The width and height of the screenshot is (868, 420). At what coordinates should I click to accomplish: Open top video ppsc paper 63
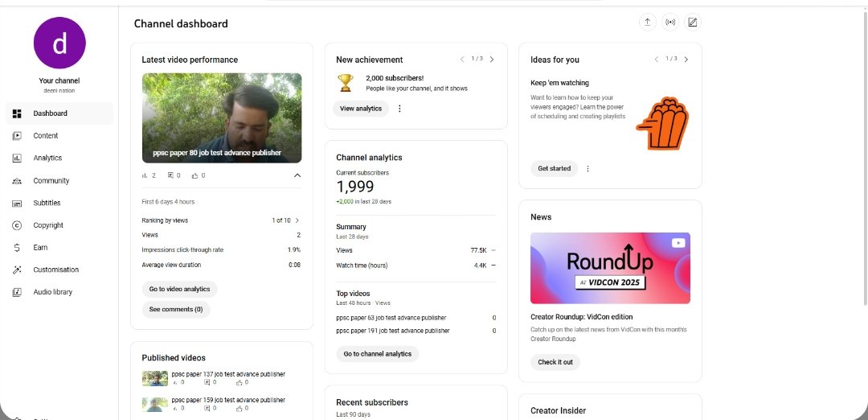point(391,318)
